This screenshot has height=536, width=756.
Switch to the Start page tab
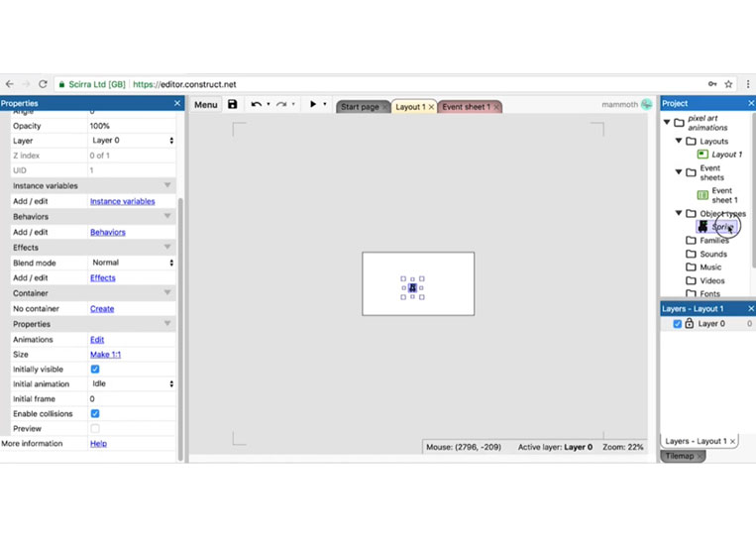point(360,107)
